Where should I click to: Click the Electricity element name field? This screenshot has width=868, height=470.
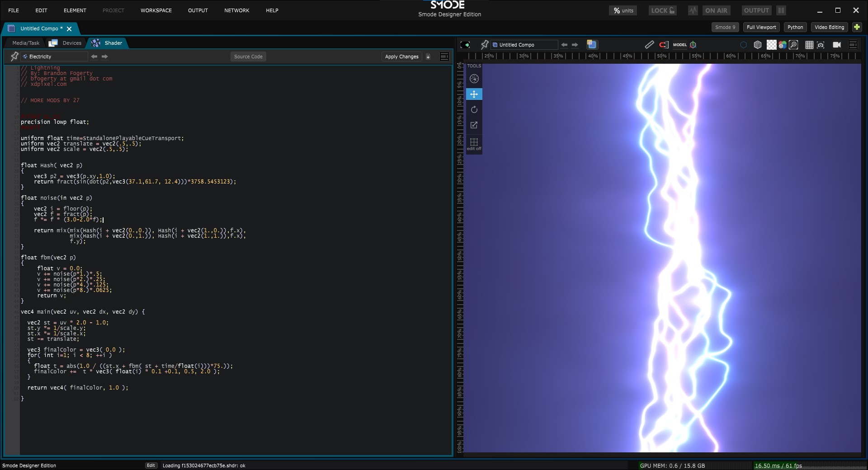pyautogui.click(x=54, y=56)
